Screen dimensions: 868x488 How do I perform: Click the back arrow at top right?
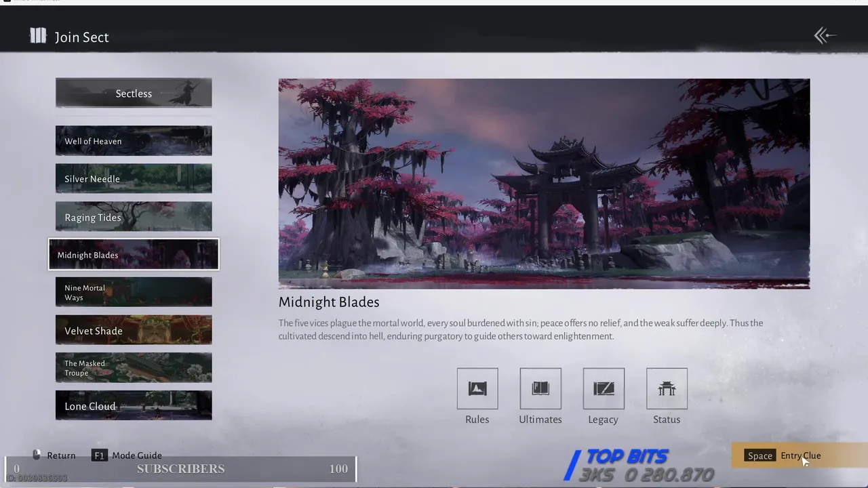(x=825, y=36)
